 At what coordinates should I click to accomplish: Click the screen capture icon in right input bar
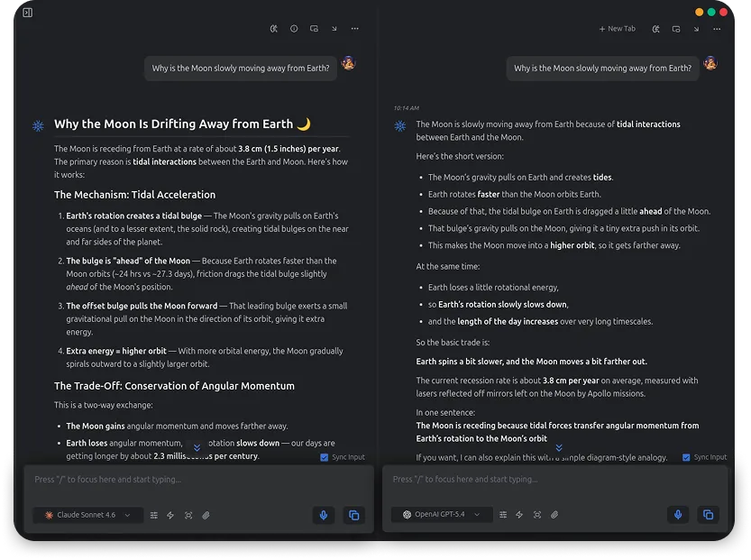click(x=537, y=515)
